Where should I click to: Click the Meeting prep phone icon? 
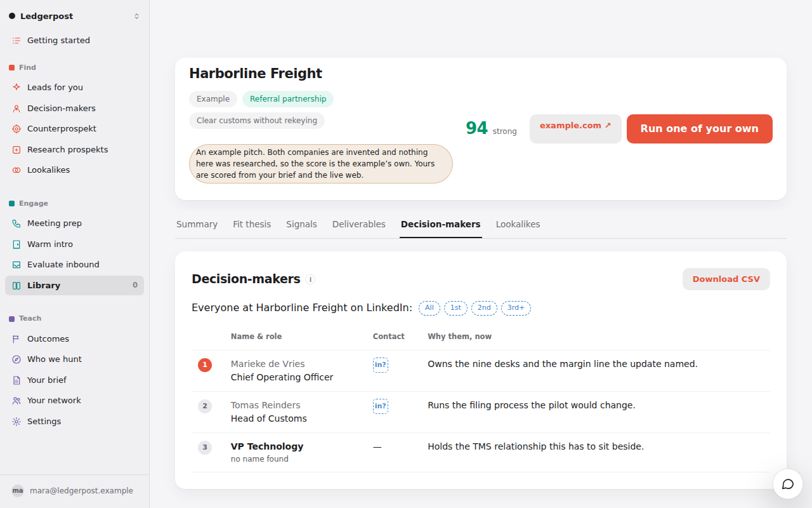coord(16,224)
